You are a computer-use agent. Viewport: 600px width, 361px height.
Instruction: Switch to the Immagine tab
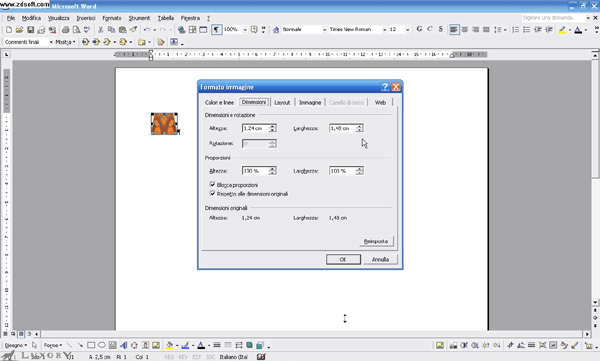(x=310, y=102)
